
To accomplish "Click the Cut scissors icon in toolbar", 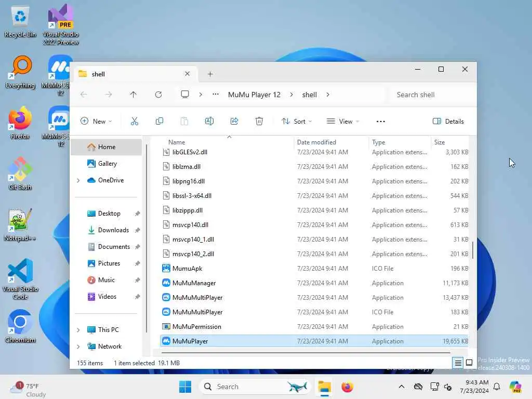I will pyautogui.click(x=135, y=121).
